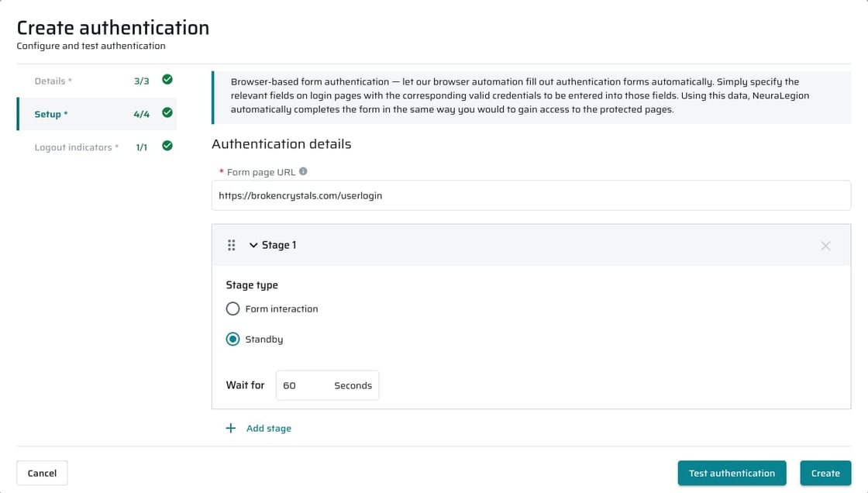Open the Logout indicators step

tap(97, 147)
